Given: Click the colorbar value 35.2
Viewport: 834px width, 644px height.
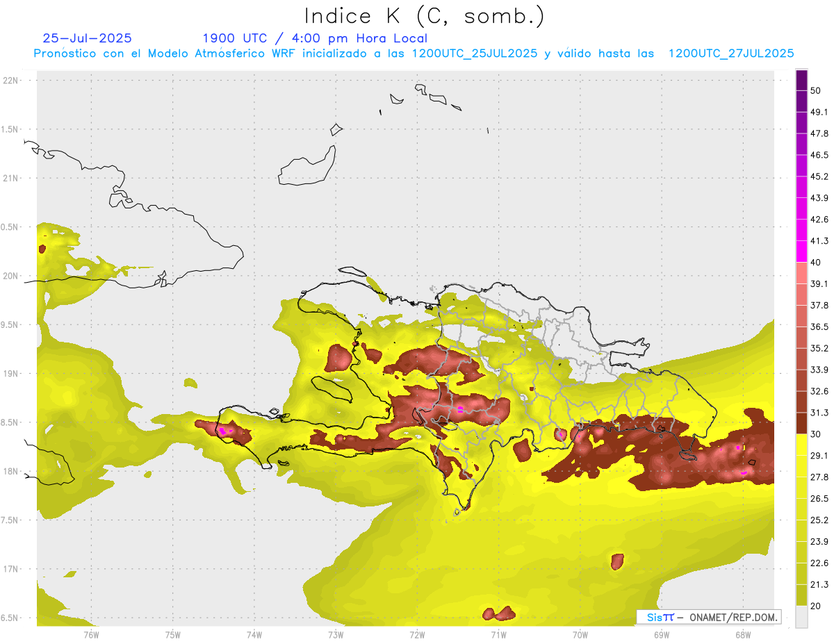Looking at the screenshot, I should point(819,348).
